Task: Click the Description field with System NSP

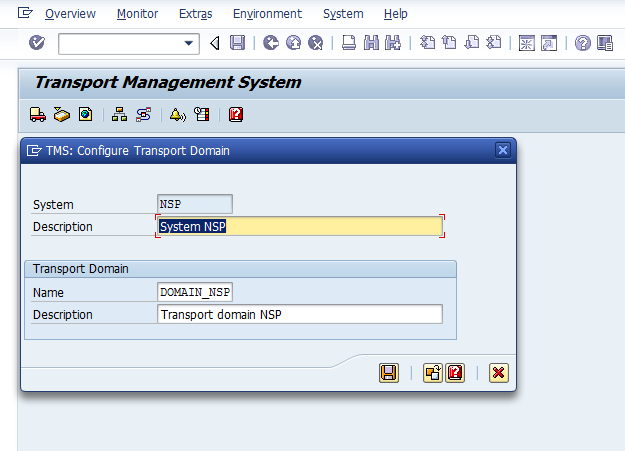Action: 300,226
